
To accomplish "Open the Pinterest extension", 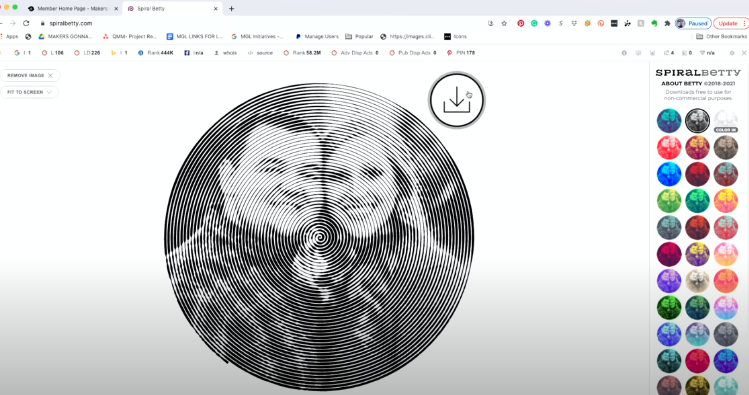I will point(521,23).
